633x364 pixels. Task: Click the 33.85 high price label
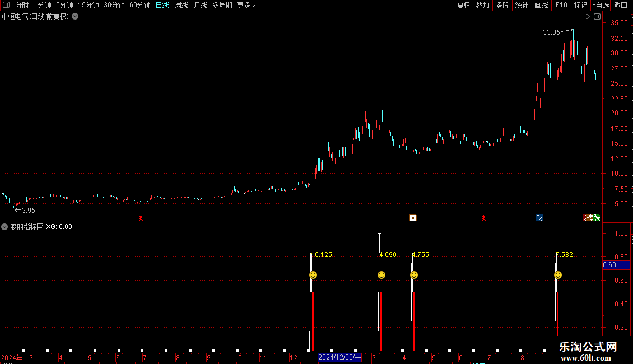point(551,32)
